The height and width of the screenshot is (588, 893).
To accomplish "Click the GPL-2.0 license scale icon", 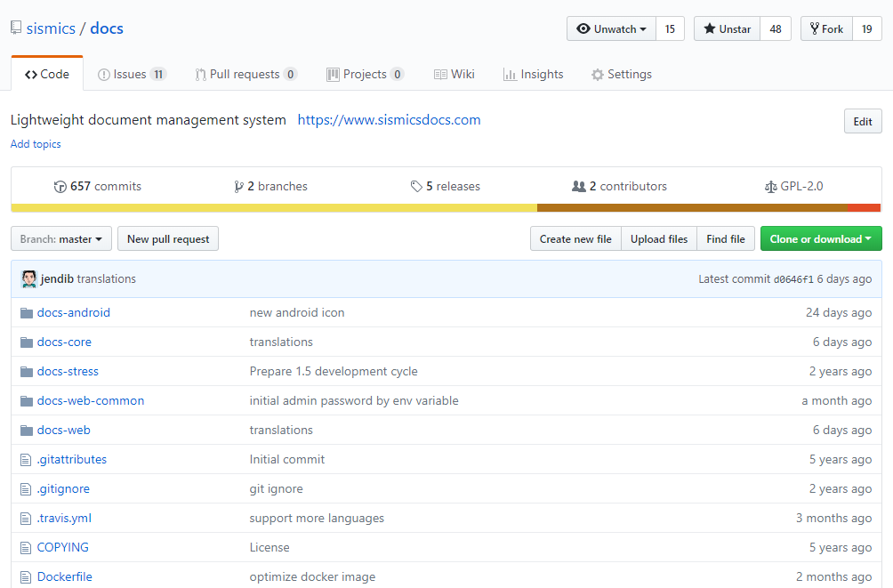I will [770, 187].
